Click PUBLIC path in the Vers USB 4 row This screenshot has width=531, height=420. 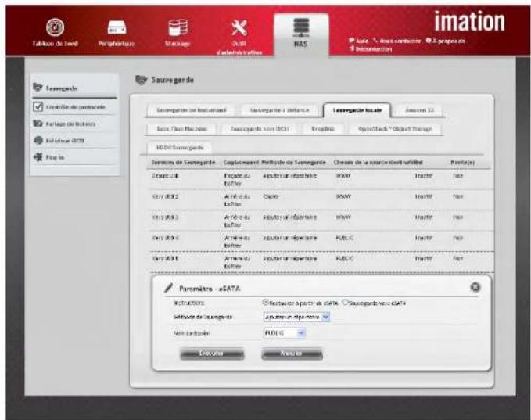click(345, 238)
